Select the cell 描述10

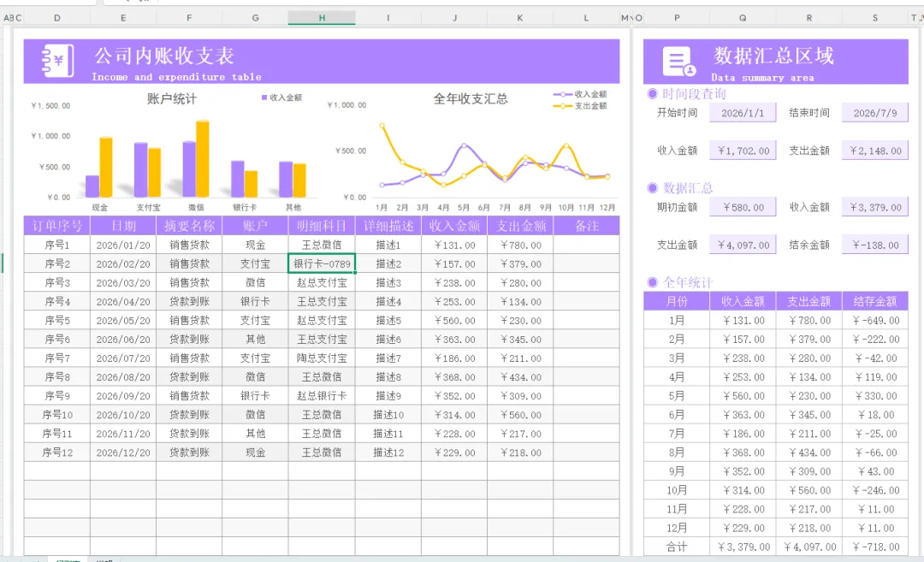pyautogui.click(x=388, y=415)
